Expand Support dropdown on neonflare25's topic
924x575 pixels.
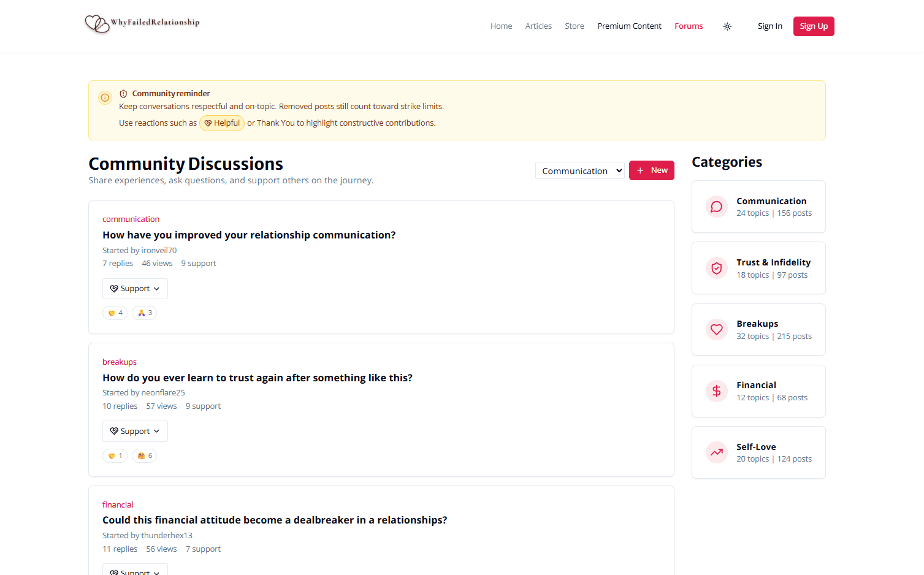pos(135,432)
